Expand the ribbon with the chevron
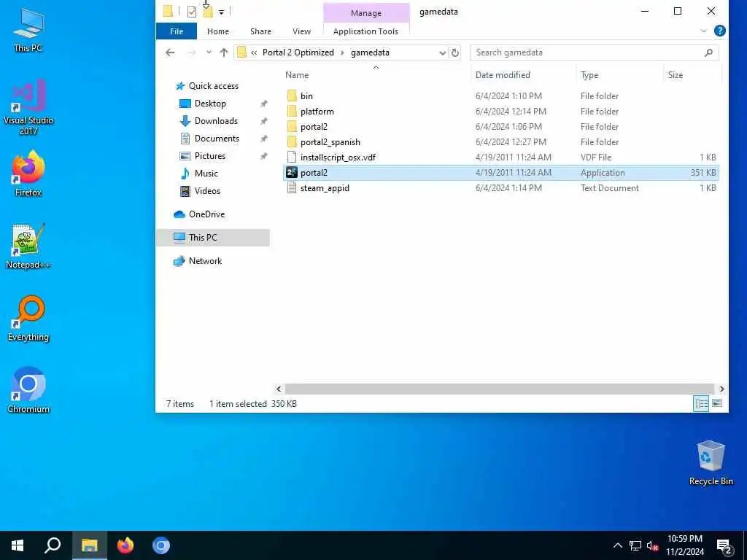 coord(704,31)
